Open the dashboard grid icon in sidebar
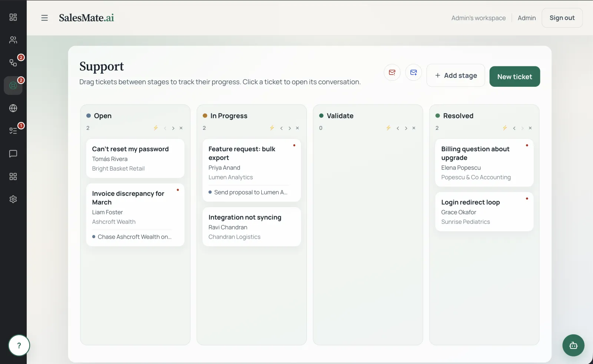 tap(13, 17)
